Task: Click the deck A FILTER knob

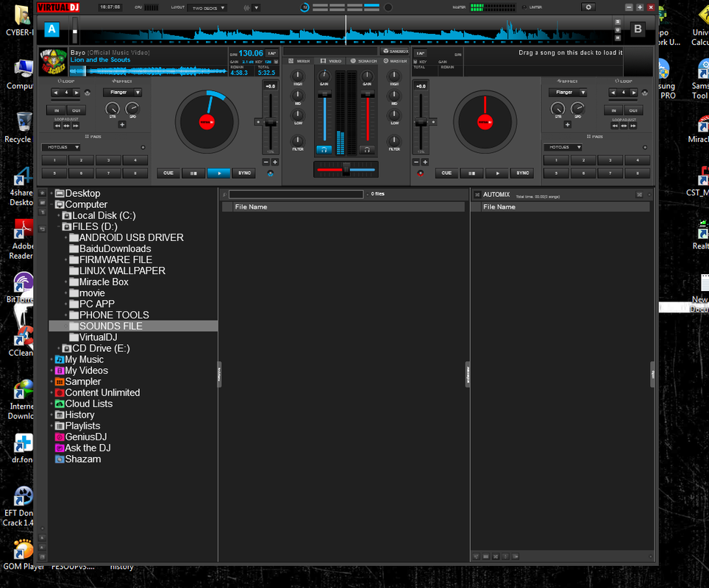Action: coord(298,141)
